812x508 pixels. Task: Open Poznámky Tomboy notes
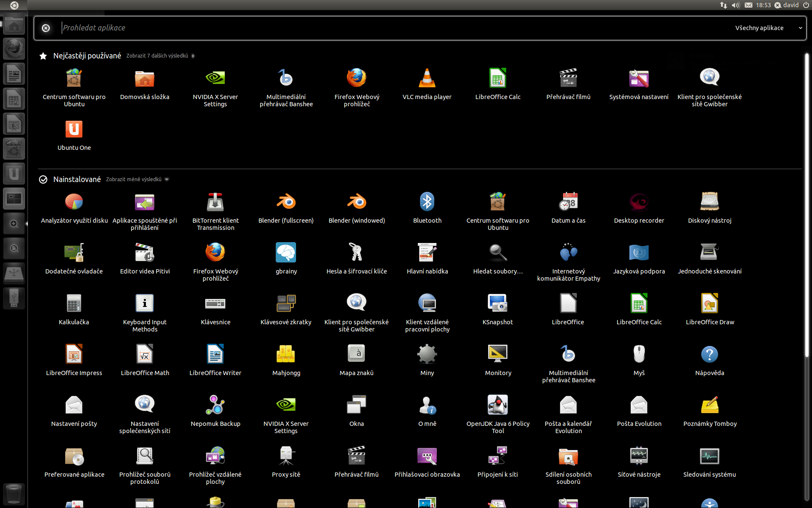tap(710, 411)
